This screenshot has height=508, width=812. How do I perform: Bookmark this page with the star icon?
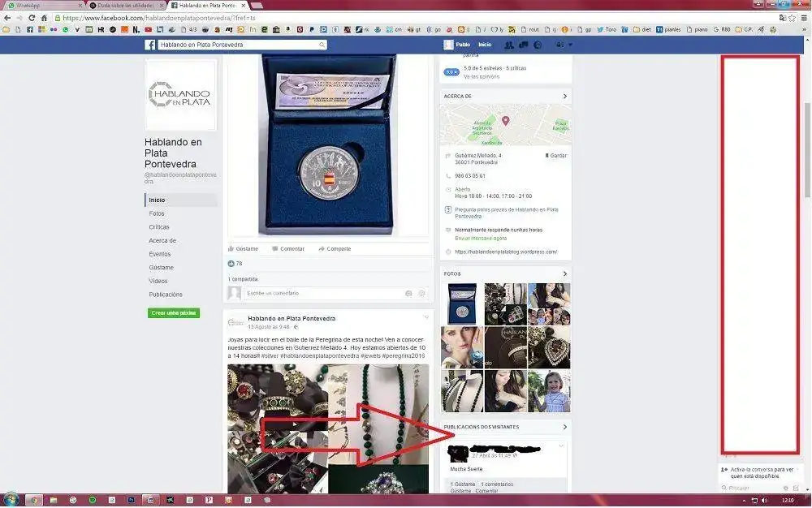point(792,17)
